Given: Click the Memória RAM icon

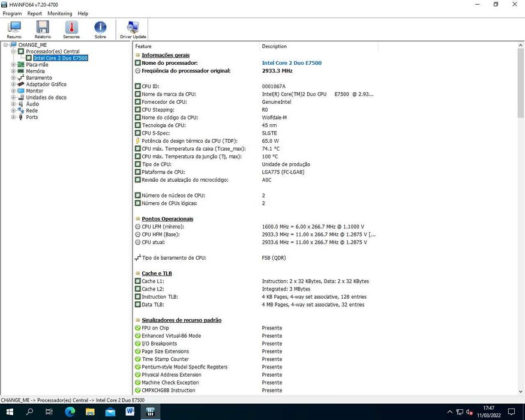Looking at the screenshot, I should pos(21,71).
